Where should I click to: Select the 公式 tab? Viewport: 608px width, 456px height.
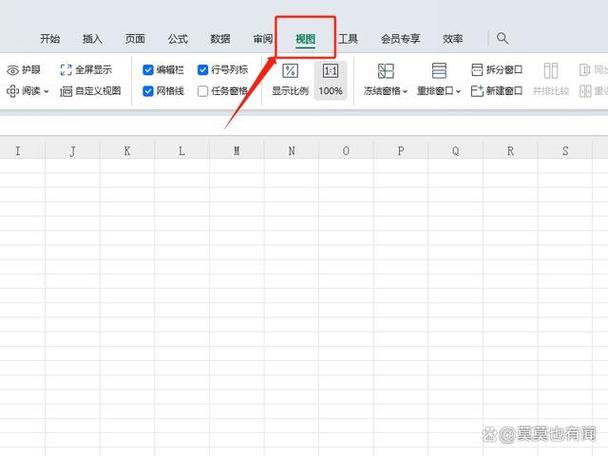point(178,39)
